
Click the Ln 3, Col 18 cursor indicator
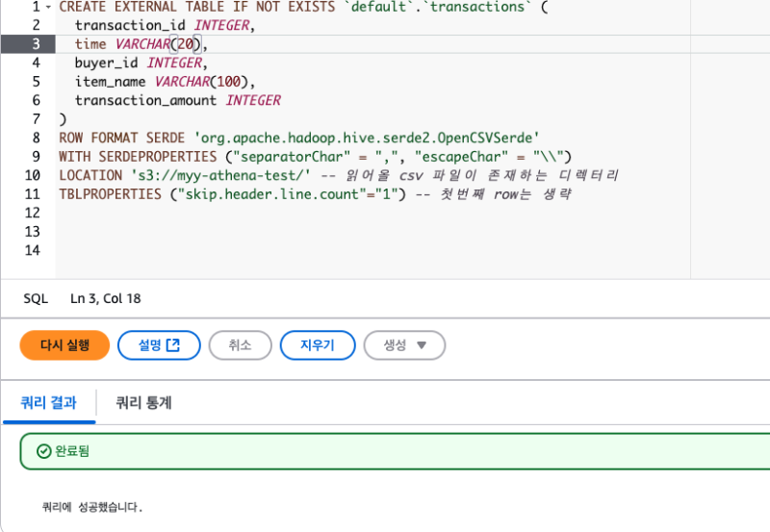106,298
